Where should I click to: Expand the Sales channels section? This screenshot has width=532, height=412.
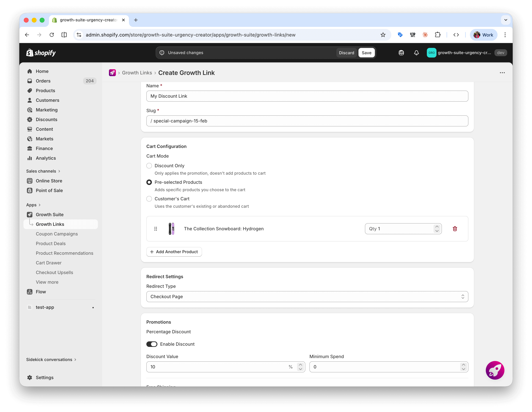tap(43, 171)
